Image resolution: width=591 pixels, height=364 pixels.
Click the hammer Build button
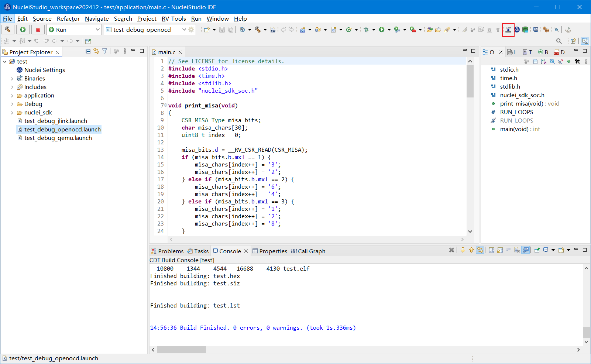(8, 30)
